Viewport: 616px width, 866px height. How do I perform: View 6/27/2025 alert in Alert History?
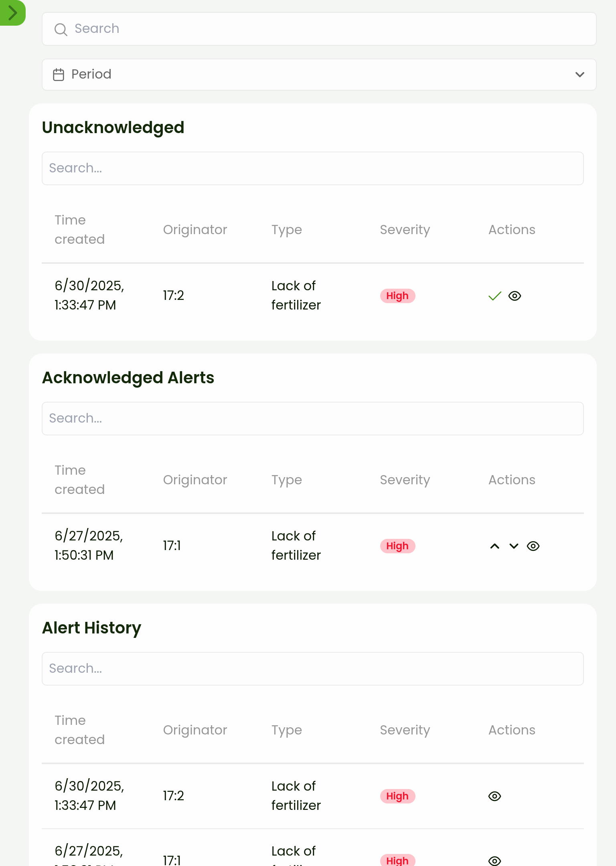[494, 860]
